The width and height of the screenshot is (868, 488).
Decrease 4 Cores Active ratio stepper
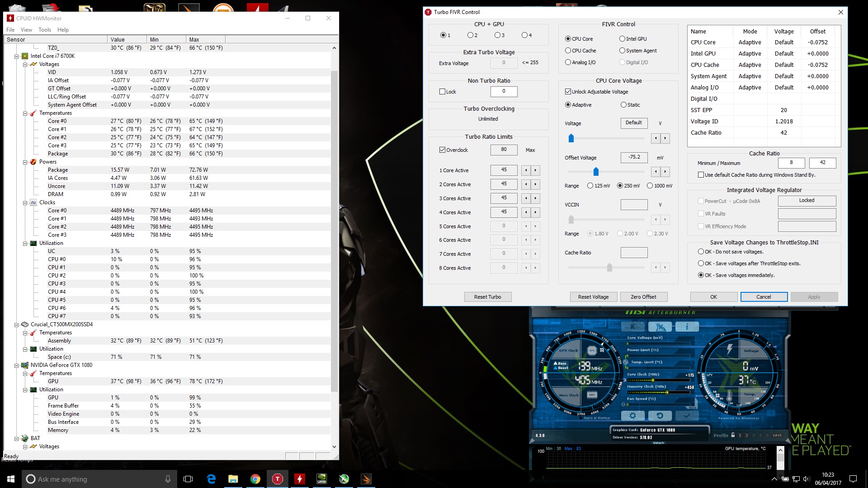click(526, 212)
